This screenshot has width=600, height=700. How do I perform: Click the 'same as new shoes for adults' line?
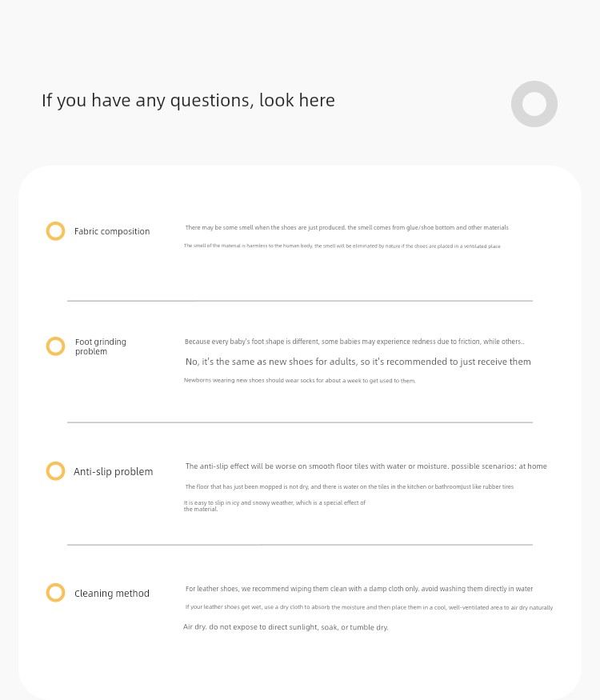coord(358,362)
